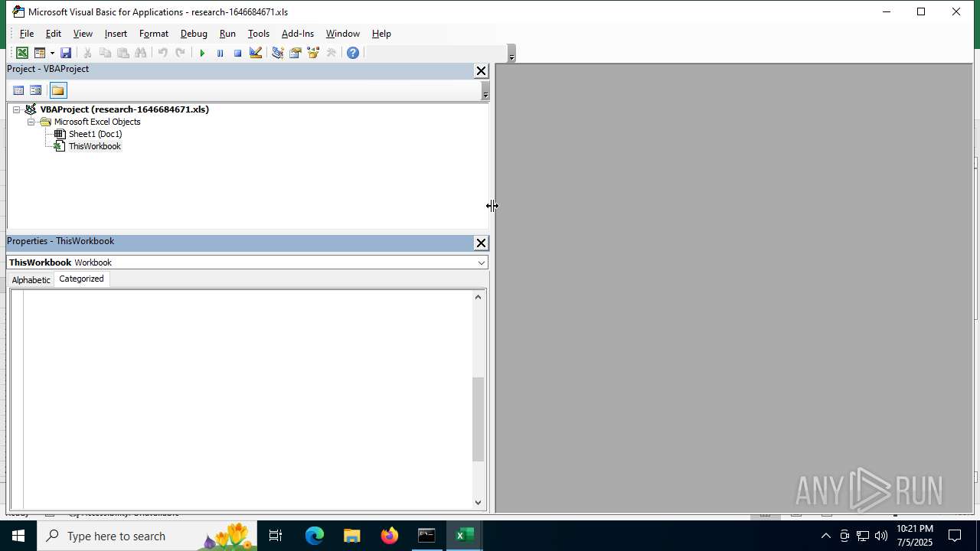Click the Insert UserForm icon
Screen dimensions: 980x551
pyautogui.click(x=39, y=53)
